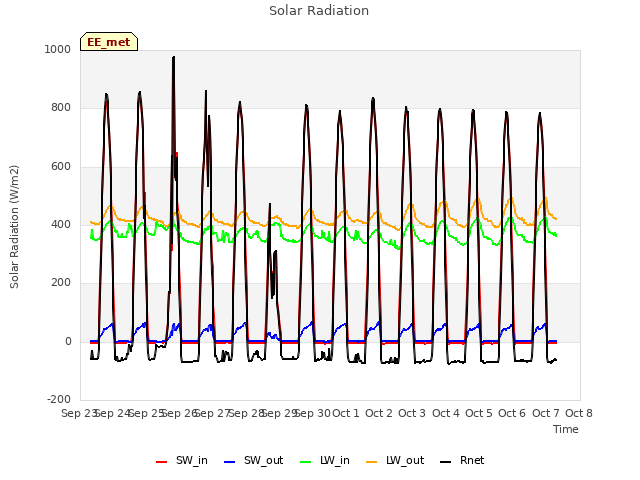Click the 800 y-axis tick label
The image size is (640, 480).
tap(61, 108)
